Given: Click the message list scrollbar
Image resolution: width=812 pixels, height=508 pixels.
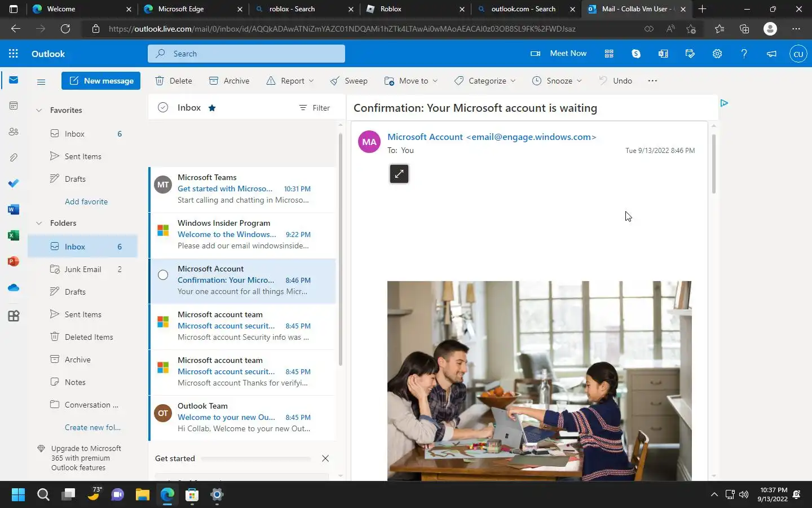Looking at the screenshot, I should (340, 248).
